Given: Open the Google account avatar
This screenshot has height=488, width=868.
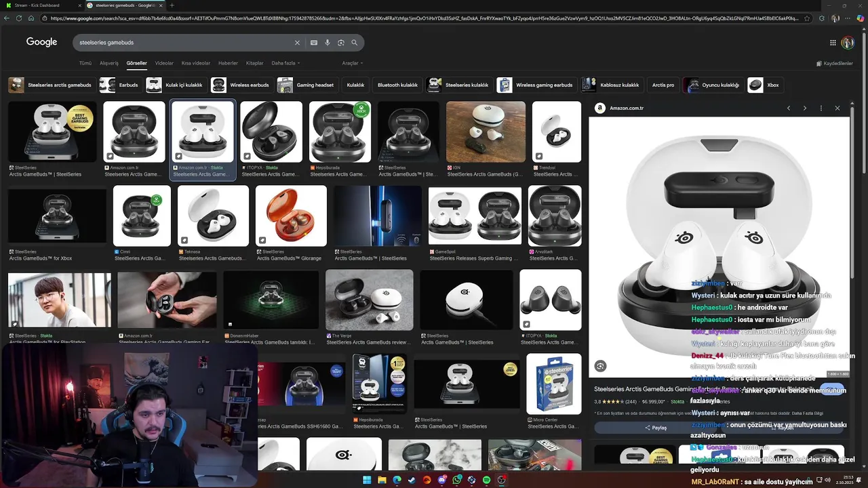Looking at the screenshot, I should (x=848, y=43).
